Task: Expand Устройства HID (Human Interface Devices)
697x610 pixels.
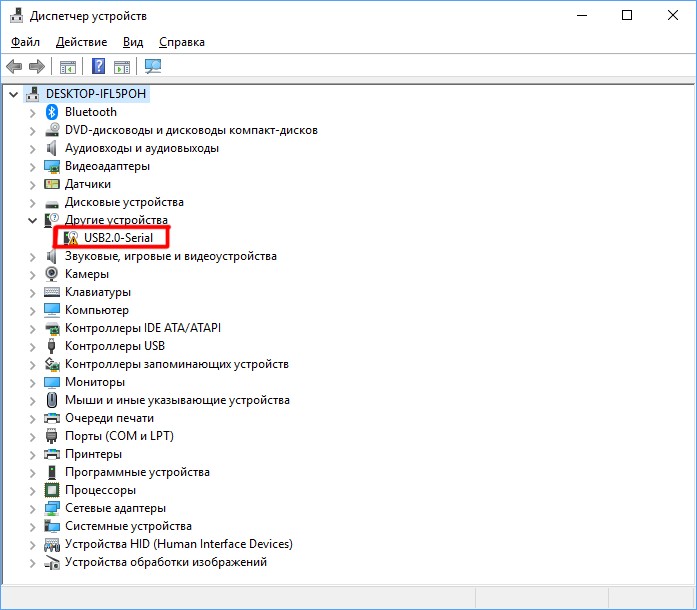Action: [32, 545]
